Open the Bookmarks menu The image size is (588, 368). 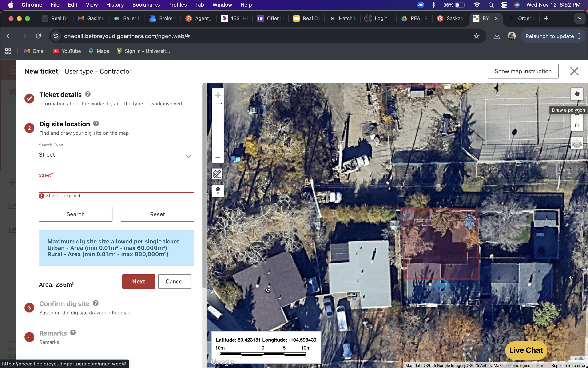(146, 5)
